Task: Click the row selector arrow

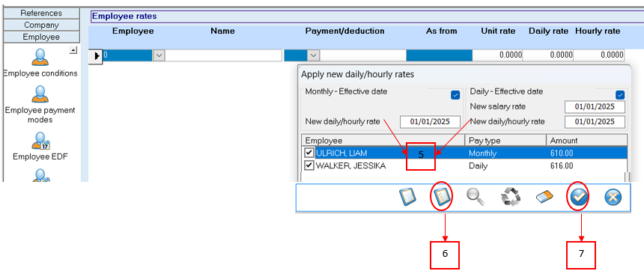Action: pyautogui.click(x=95, y=55)
